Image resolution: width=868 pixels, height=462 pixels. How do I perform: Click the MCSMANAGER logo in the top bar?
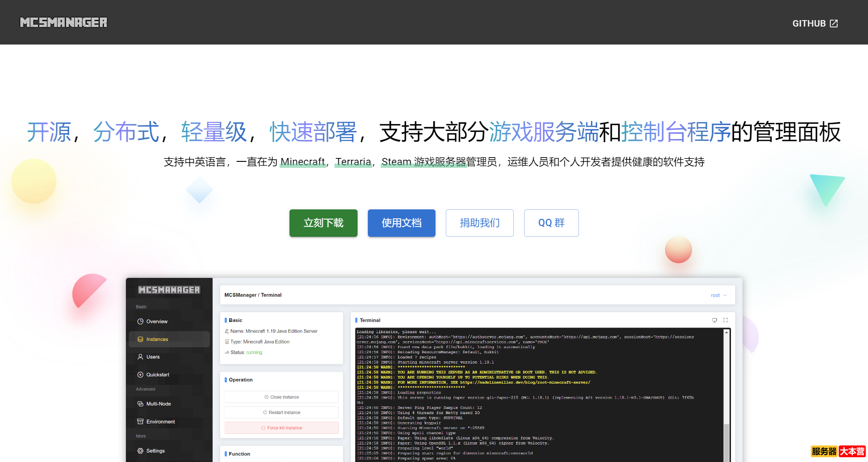tap(63, 22)
